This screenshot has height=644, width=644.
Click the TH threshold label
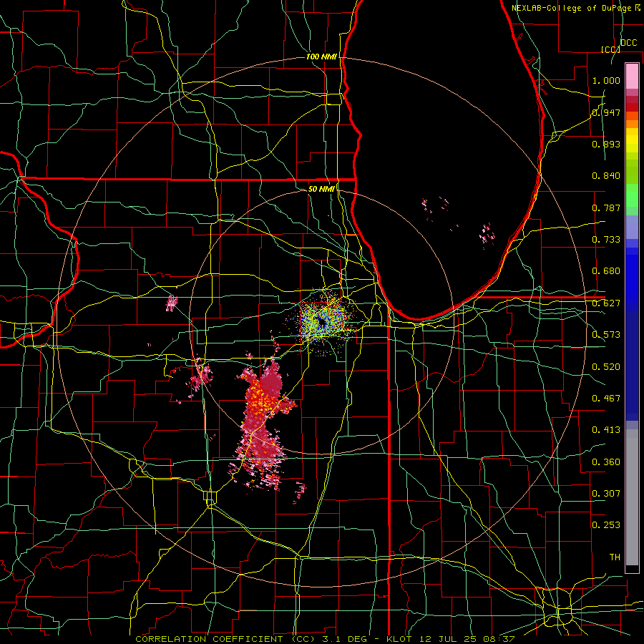[615, 557]
